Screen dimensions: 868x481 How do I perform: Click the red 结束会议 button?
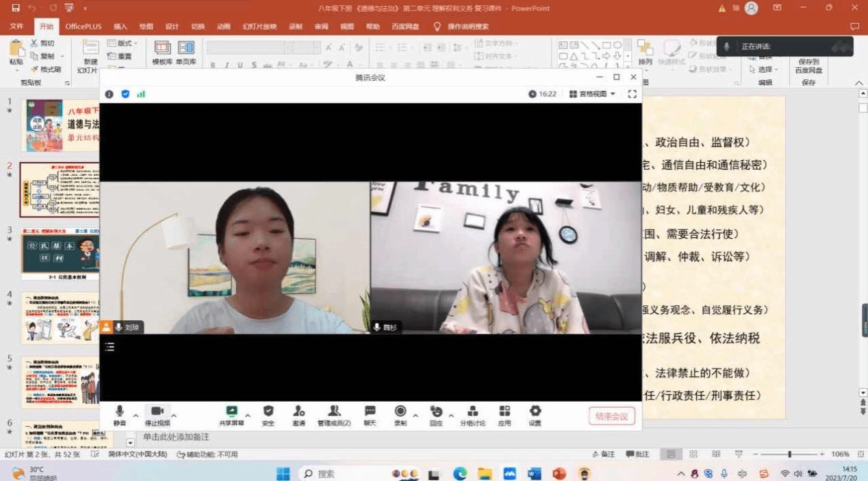[611, 416]
